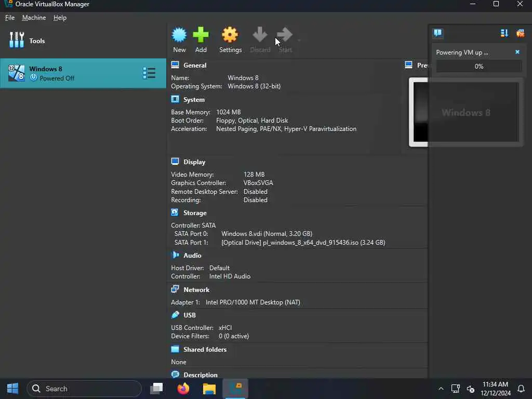Click the xHCI USB controller value
This screenshot has height=399, width=532.
point(225,328)
